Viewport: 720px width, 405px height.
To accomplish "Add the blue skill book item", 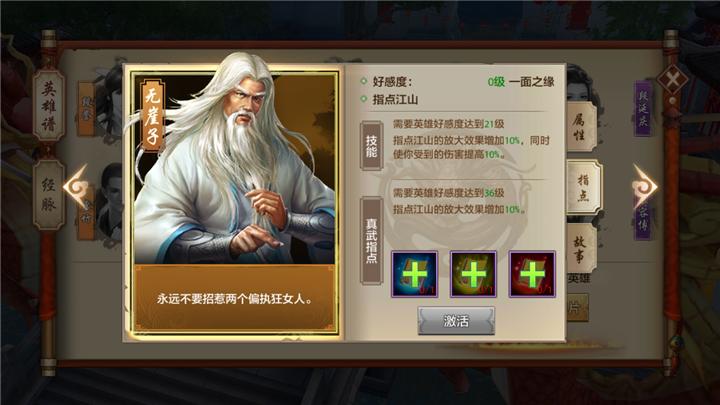I will pyautogui.click(x=414, y=274).
